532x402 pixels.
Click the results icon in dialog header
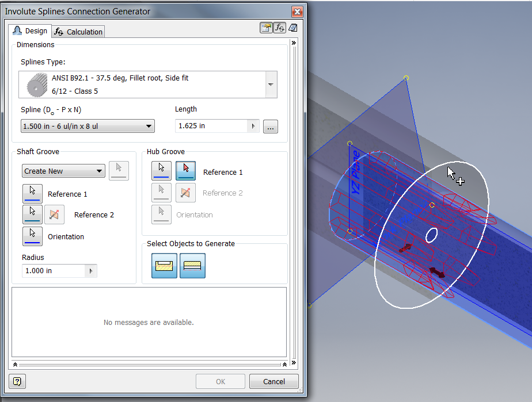293,28
